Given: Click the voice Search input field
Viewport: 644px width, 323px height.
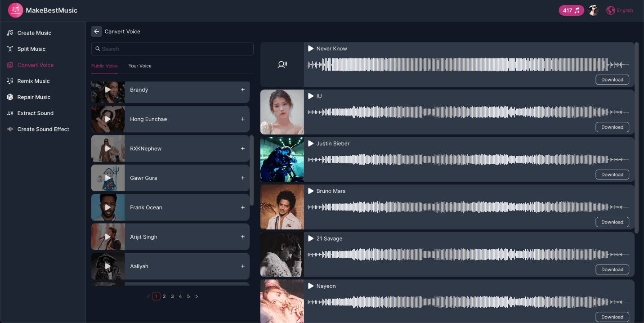Looking at the screenshot, I should (172, 49).
